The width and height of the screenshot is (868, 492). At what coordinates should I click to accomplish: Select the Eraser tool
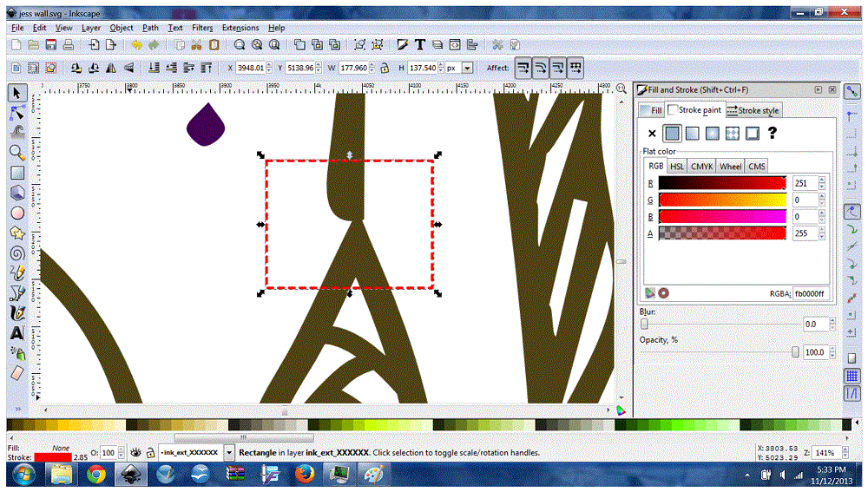coord(17,373)
